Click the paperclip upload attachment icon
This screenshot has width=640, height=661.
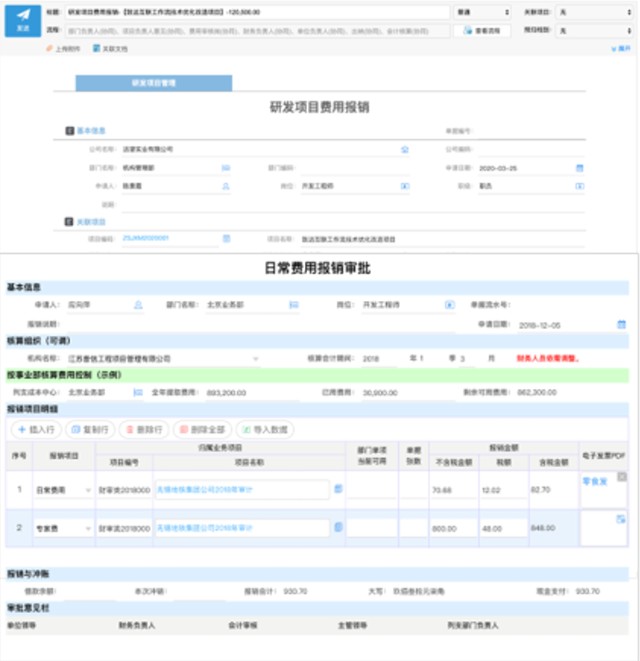pyautogui.click(x=49, y=48)
